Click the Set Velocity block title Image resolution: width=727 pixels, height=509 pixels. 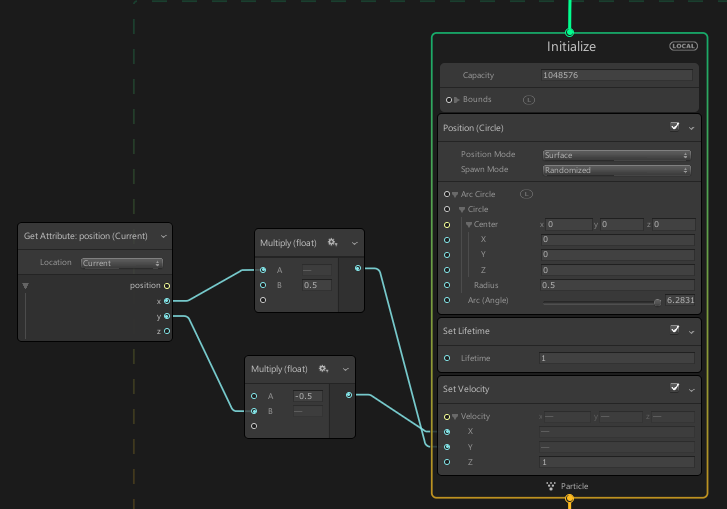pyautogui.click(x=466, y=389)
